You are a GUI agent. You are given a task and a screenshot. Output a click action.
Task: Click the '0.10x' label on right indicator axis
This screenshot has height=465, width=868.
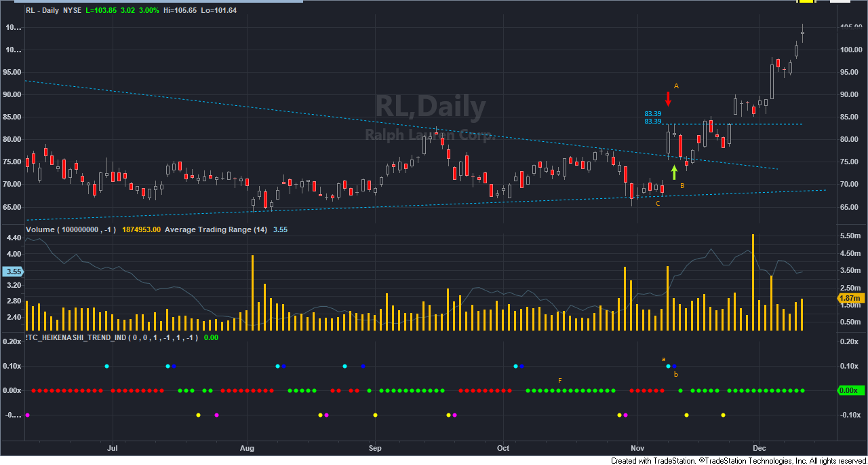[x=850, y=366]
